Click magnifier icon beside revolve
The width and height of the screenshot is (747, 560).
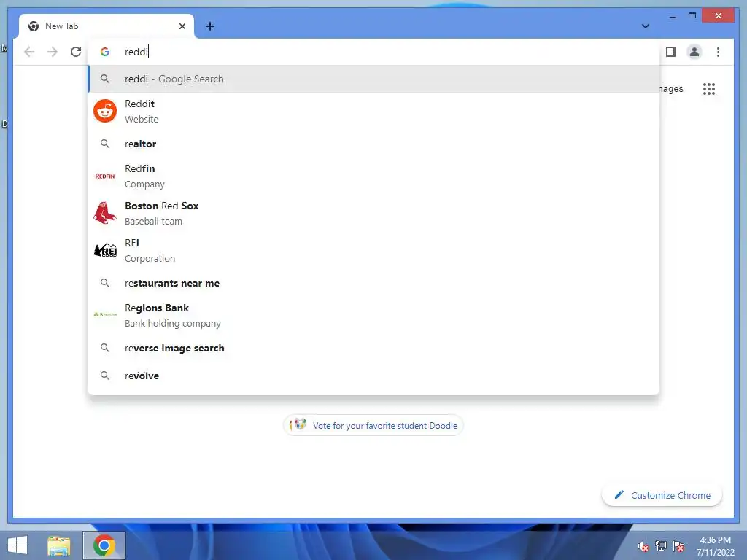tap(105, 376)
